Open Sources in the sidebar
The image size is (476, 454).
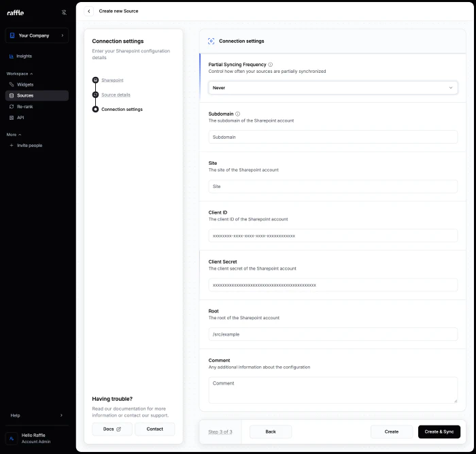coord(37,95)
